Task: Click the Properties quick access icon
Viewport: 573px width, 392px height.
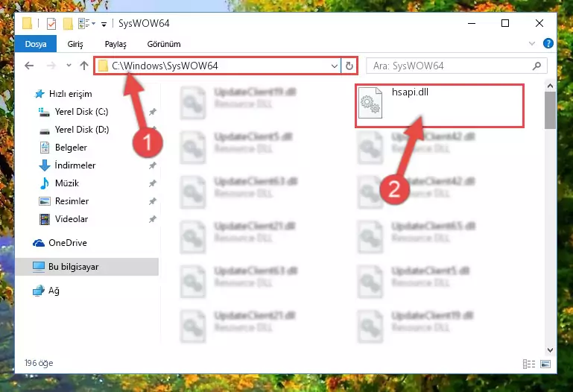Action: [51, 24]
